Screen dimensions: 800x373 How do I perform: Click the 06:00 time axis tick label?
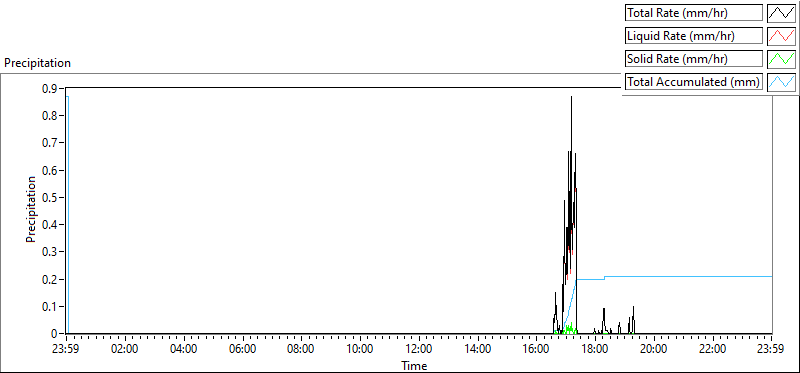point(242,350)
